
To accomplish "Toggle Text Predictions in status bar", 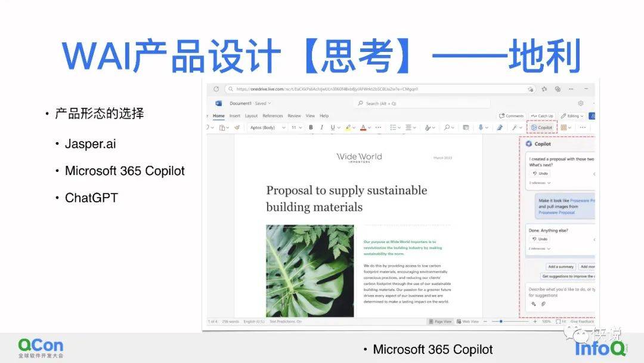I will pyautogui.click(x=286, y=321).
